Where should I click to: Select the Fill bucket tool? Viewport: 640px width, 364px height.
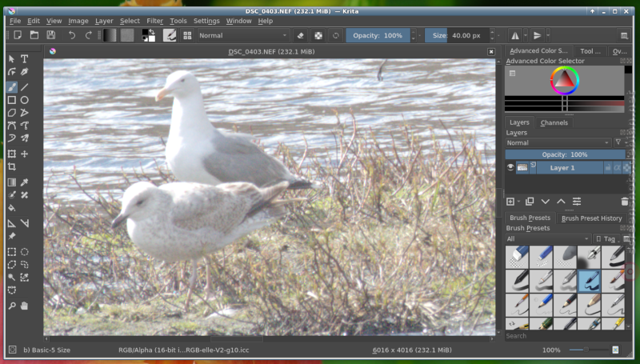[x=12, y=208]
